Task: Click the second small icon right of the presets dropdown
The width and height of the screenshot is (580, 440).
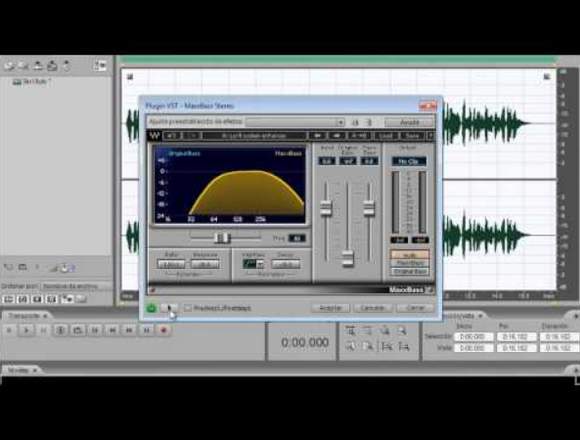Action: pyautogui.click(x=369, y=122)
